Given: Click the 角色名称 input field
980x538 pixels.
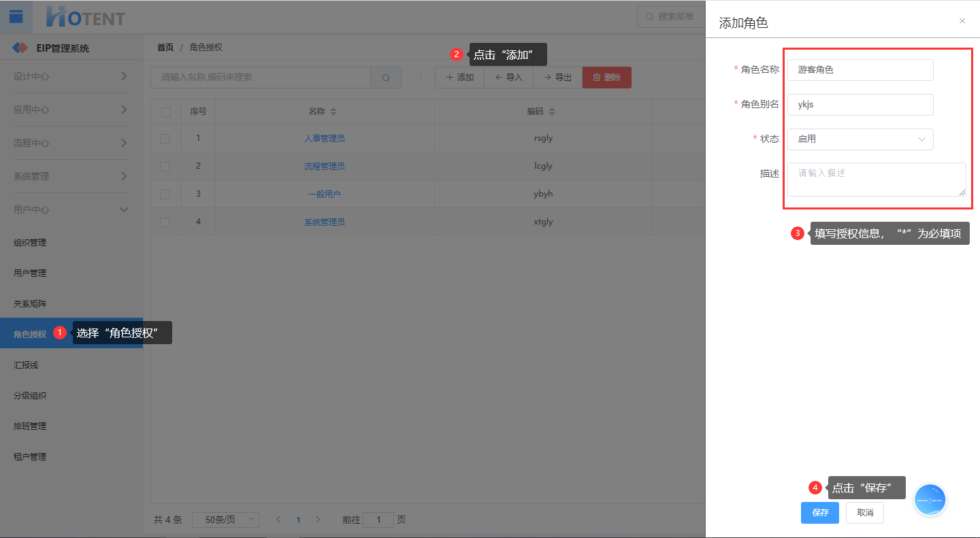Looking at the screenshot, I should tap(860, 70).
